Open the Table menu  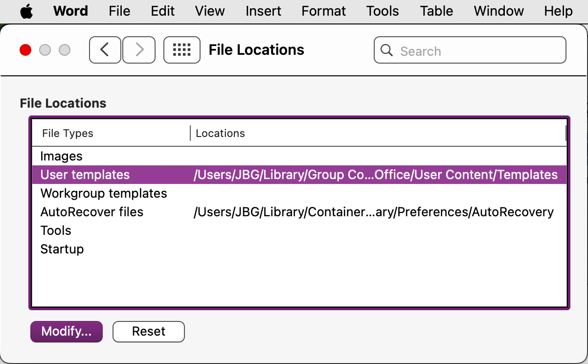click(x=436, y=11)
